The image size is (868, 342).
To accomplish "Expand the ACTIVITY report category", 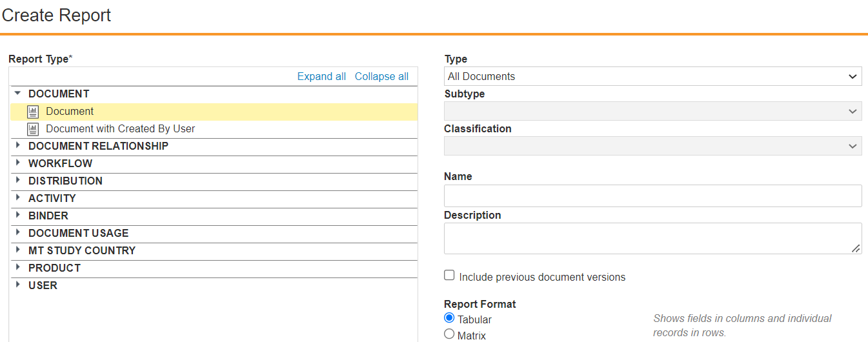I will 18,198.
